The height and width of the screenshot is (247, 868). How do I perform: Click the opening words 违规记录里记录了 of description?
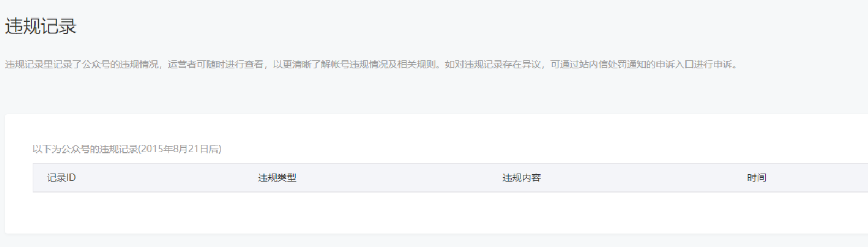[x=43, y=64]
